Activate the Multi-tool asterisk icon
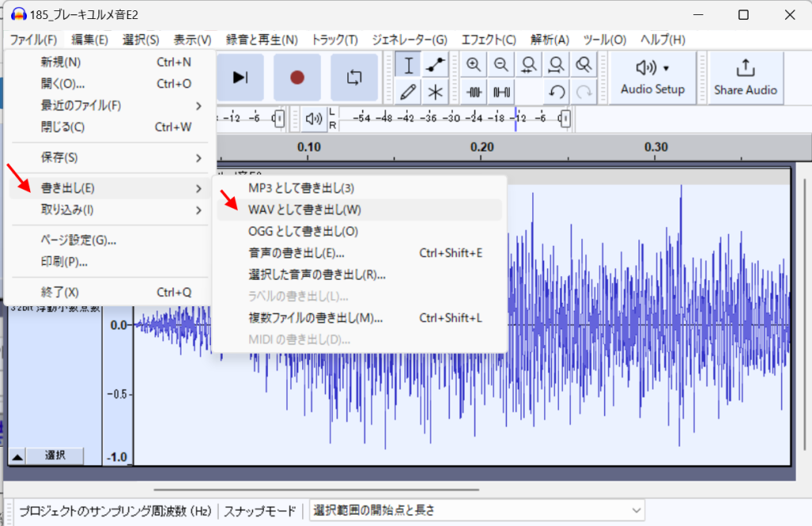Image resolution: width=812 pixels, height=526 pixels. tap(435, 91)
